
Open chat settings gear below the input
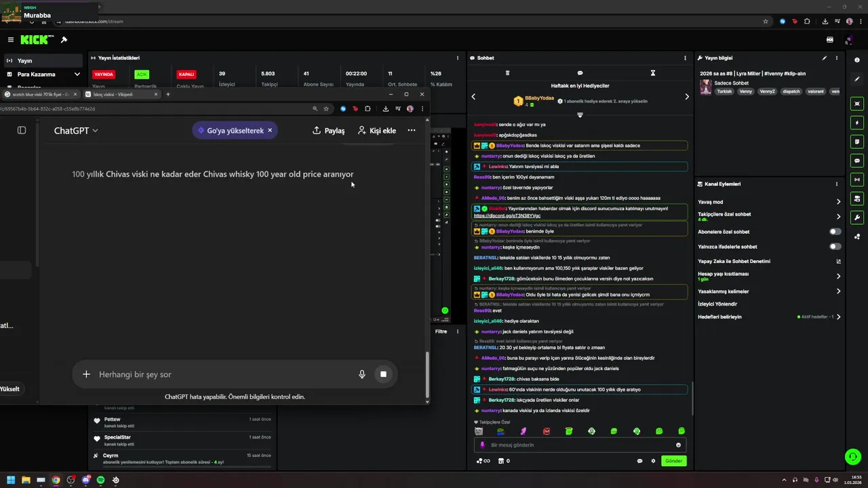(654, 461)
